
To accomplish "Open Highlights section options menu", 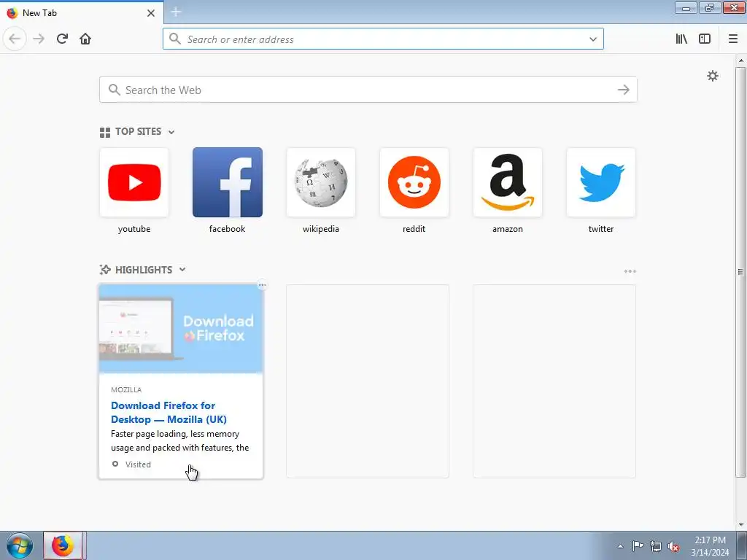I will point(630,271).
